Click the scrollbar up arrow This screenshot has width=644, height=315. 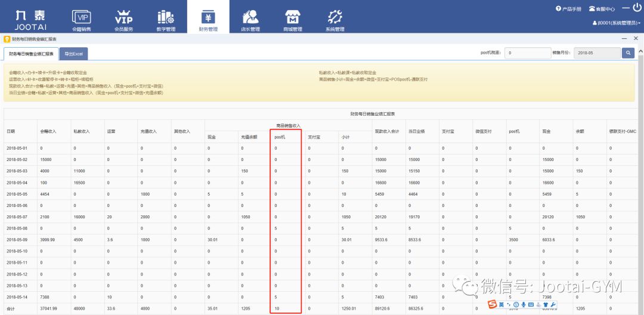click(x=640, y=51)
